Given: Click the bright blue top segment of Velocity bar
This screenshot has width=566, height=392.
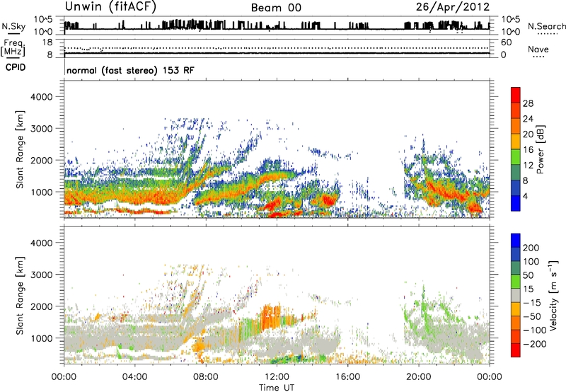Looking at the screenshot, I should tap(516, 241).
